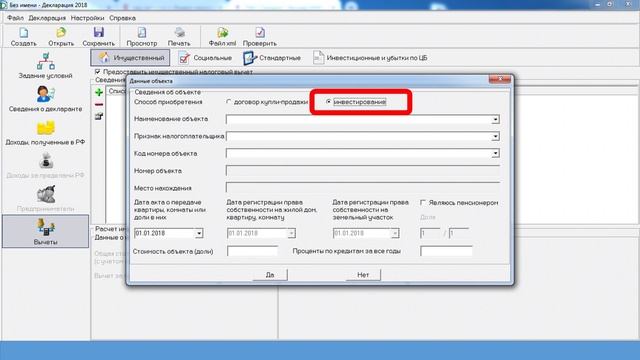Confirm the dialog with Да

click(270, 275)
